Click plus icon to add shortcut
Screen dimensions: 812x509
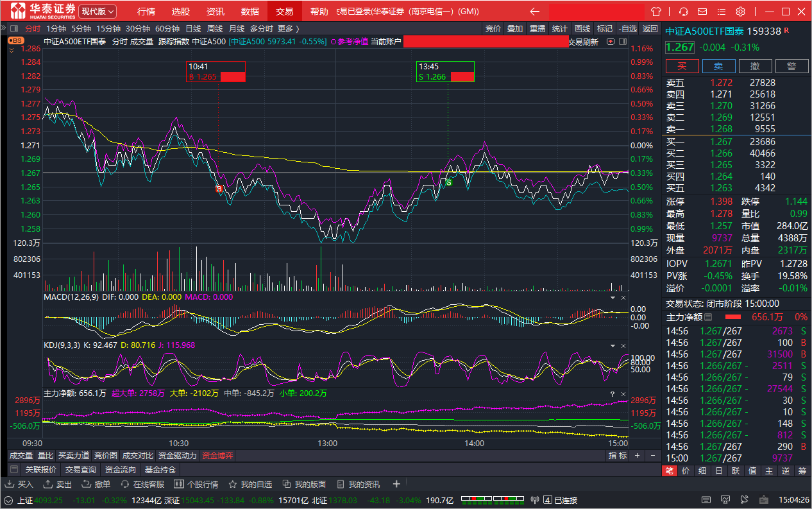396,484
